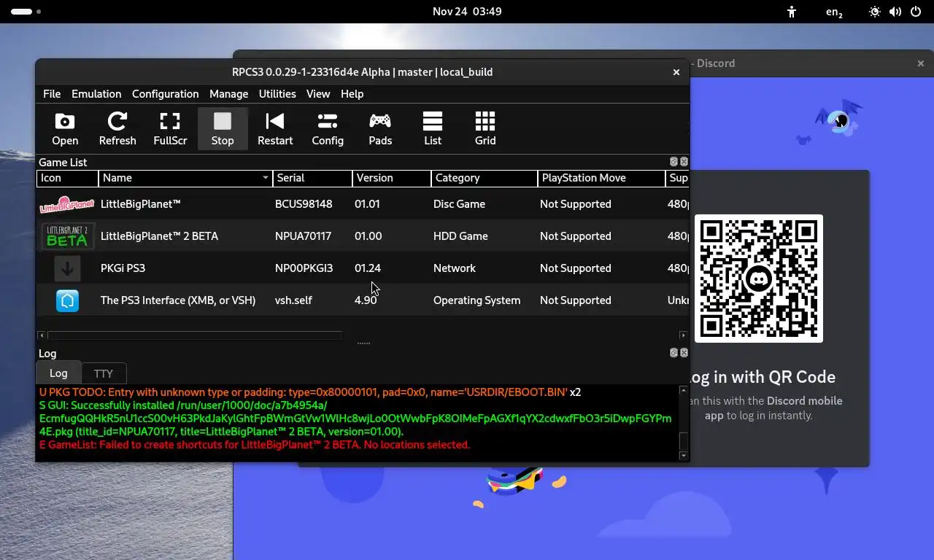Open the View menu

pyautogui.click(x=318, y=94)
